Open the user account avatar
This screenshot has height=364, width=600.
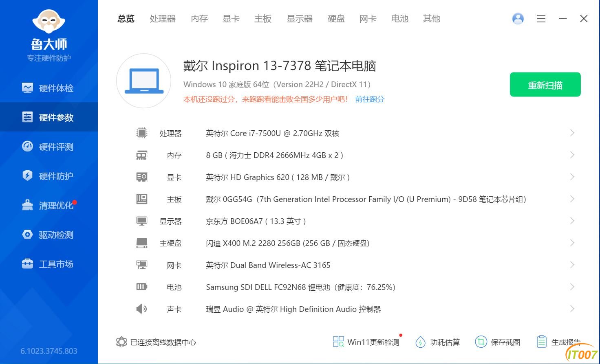point(518,19)
